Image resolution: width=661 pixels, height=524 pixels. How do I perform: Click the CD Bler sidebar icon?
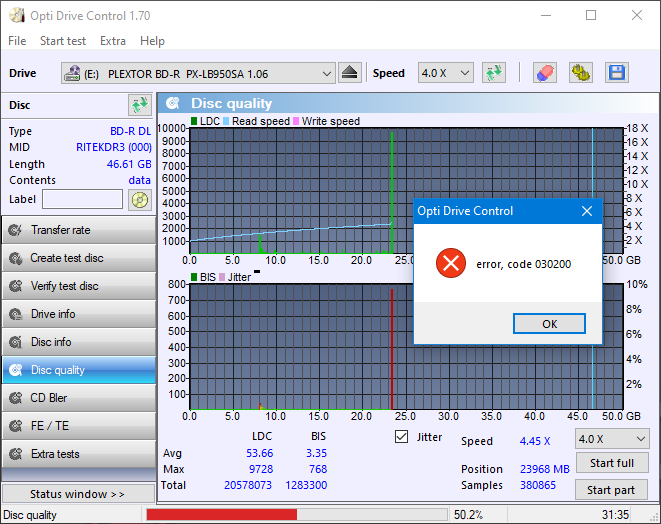point(16,398)
